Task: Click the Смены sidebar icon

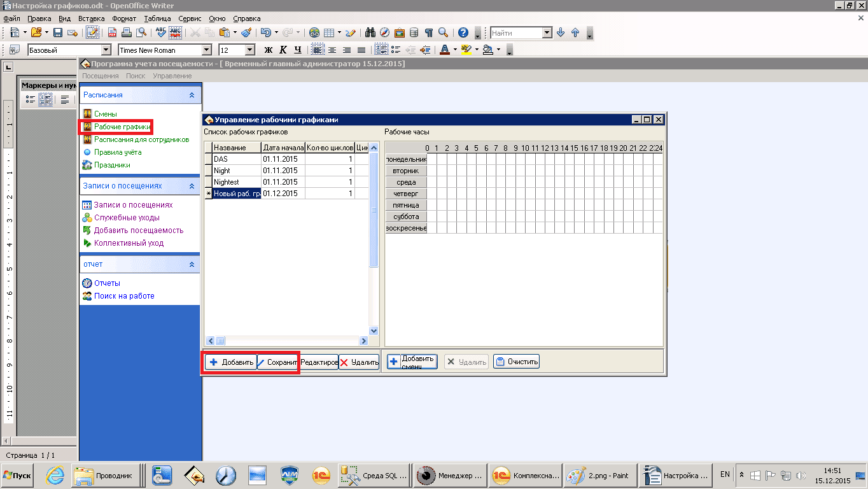Action: click(88, 114)
